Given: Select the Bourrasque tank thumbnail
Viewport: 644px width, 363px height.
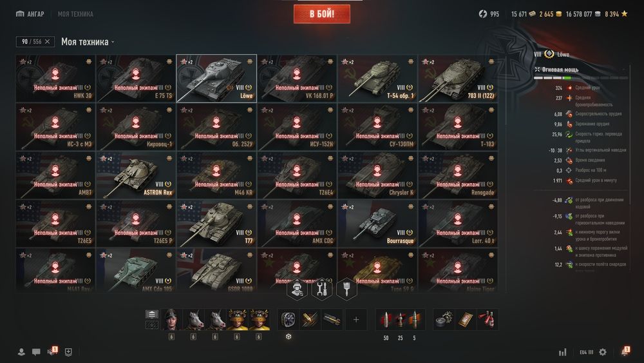Looking at the screenshot, I should pos(377,223).
